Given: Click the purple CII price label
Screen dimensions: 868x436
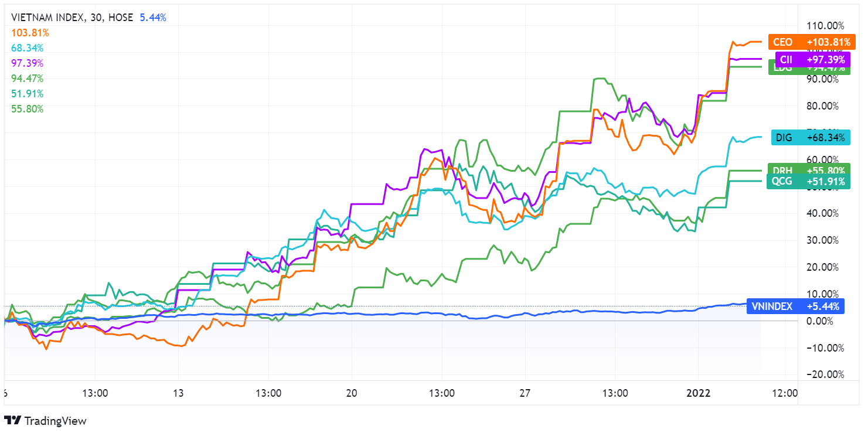Looking at the screenshot, I should point(812,59).
